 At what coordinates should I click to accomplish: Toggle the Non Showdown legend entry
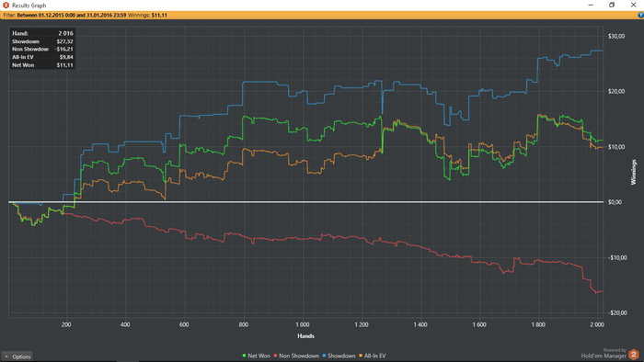[296, 356]
